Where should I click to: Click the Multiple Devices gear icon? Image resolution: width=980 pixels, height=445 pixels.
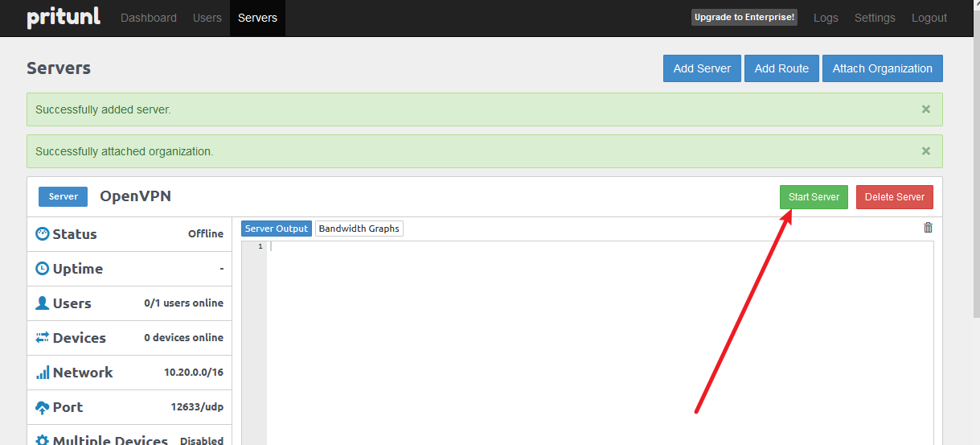[x=43, y=441]
